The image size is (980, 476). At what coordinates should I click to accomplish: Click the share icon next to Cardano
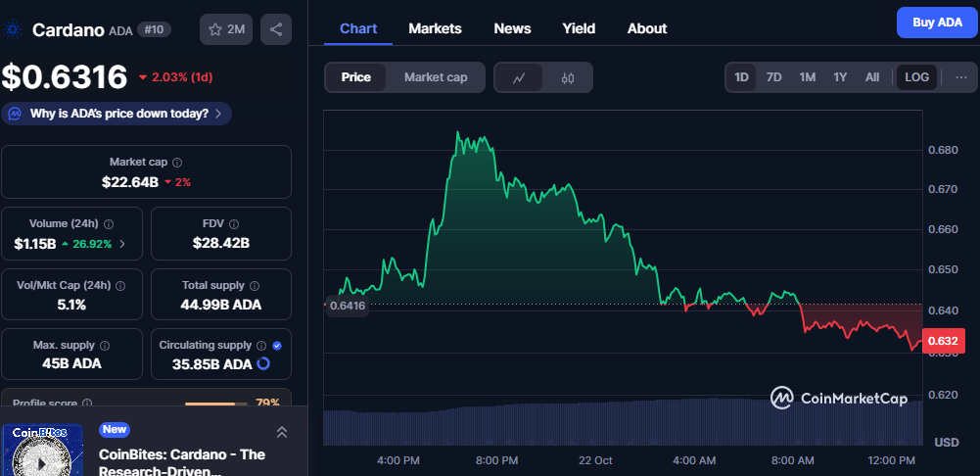[275, 29]
